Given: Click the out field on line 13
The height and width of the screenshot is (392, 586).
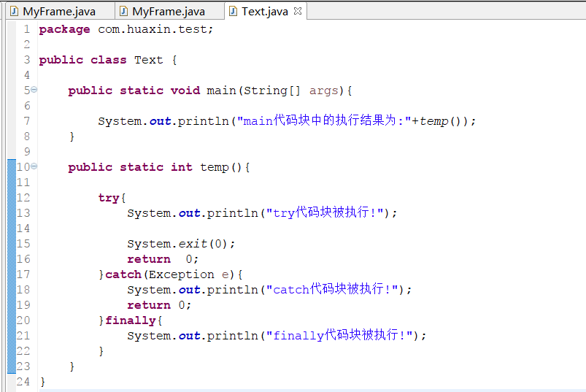Looking at the screenshot, I should pyautogui.click(x=190, y=213).
